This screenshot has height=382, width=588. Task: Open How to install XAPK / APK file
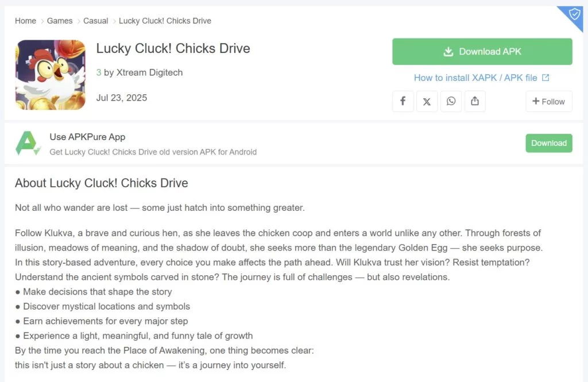coord(475,78)
